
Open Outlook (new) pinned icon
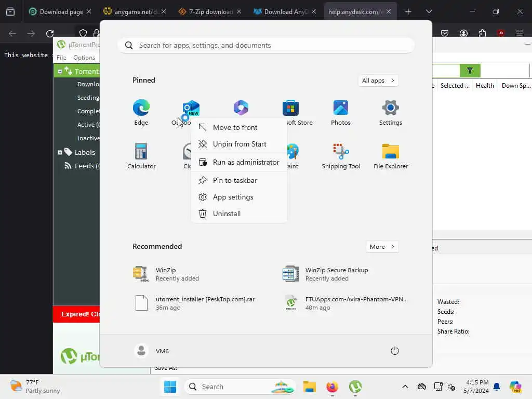tap(190, 109)
